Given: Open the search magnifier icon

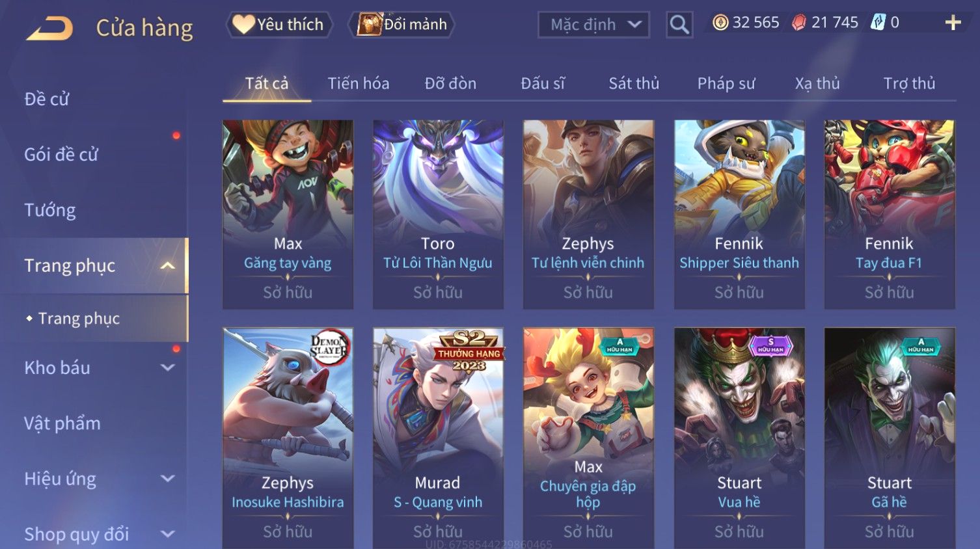Looking at the screenshot, I should [x=679, y=25].
